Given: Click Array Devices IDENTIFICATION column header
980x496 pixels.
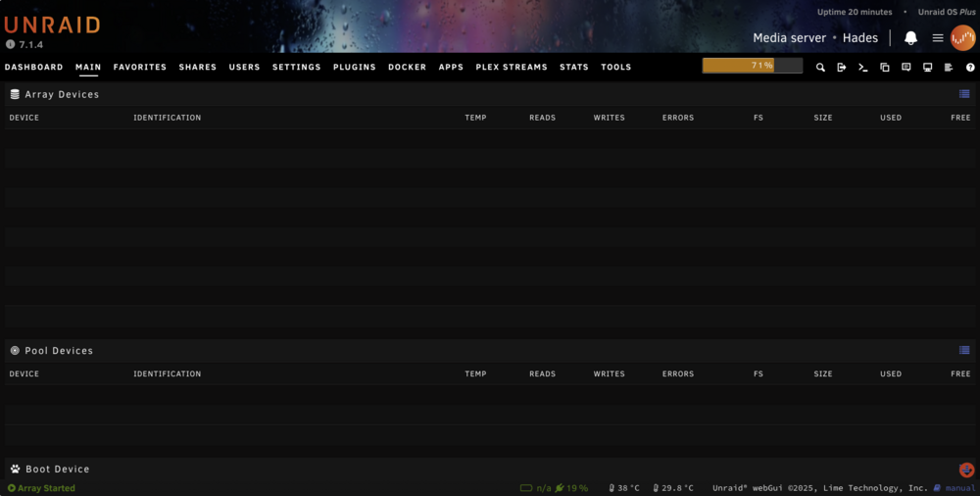Looking at the screenshot, I should (x=167, y=118).
